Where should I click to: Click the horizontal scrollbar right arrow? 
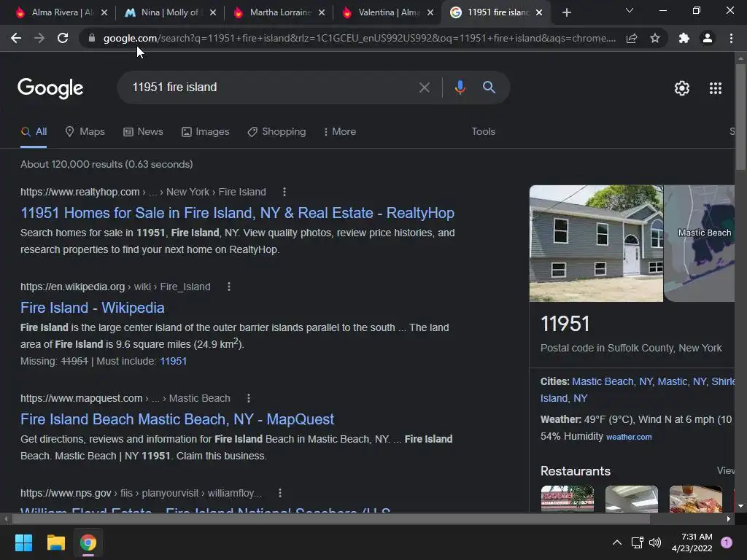[x=729, y=518]
